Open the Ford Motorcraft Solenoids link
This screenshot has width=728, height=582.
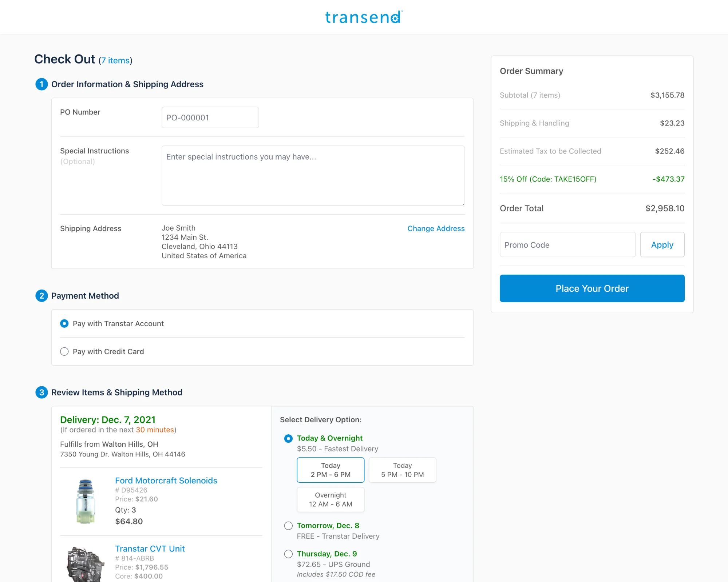point(166,481)
